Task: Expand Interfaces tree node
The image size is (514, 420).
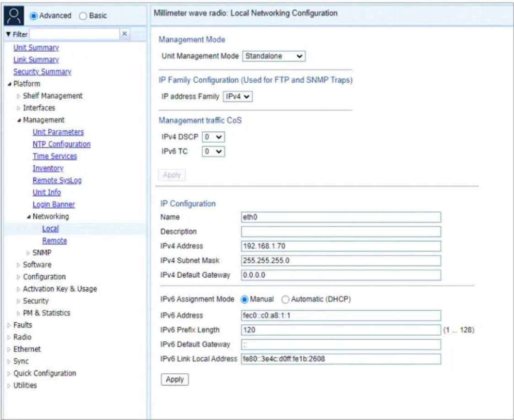Action: [19, 108]
